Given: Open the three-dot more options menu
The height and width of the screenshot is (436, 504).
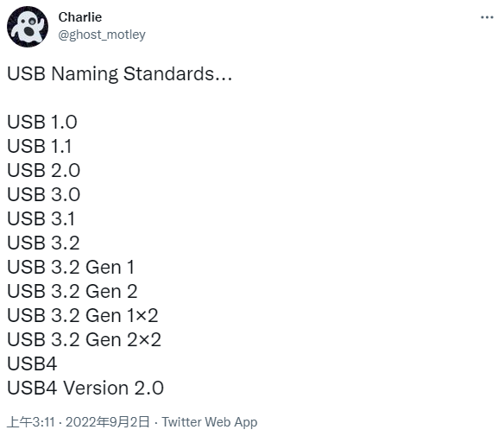Looking at the screenshot, I should pos(487,17).
